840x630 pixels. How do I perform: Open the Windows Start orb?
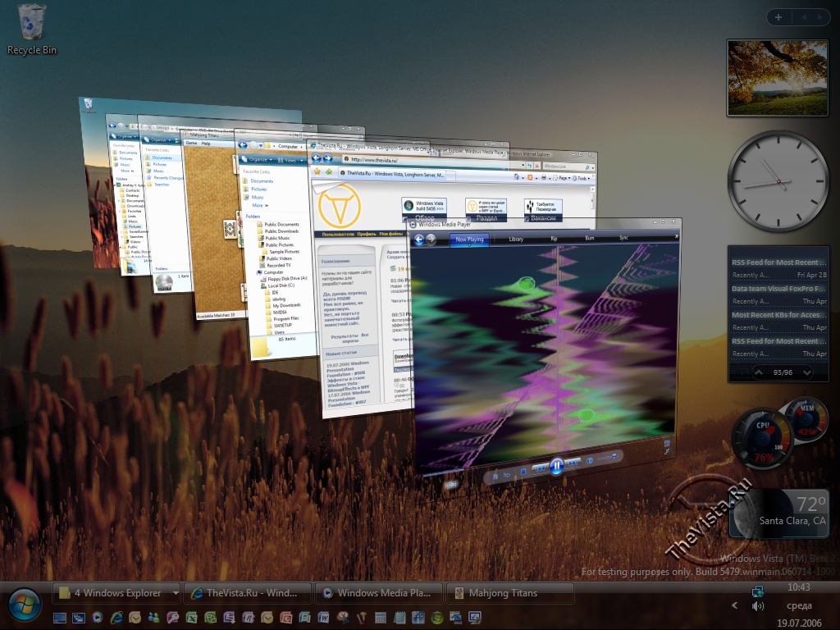coord(24,606)
